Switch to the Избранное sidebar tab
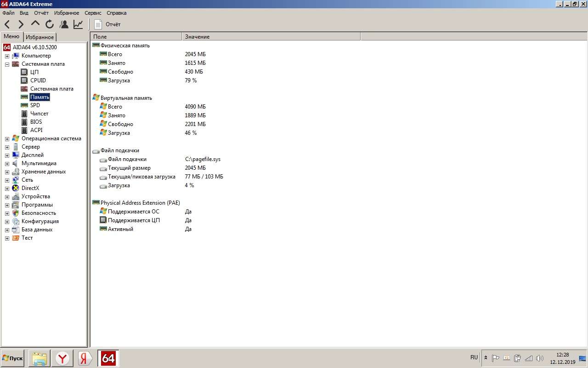 40,37
